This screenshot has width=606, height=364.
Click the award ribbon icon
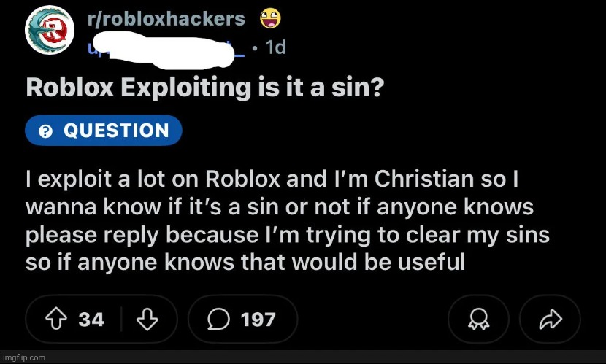(x=478, y=320)
